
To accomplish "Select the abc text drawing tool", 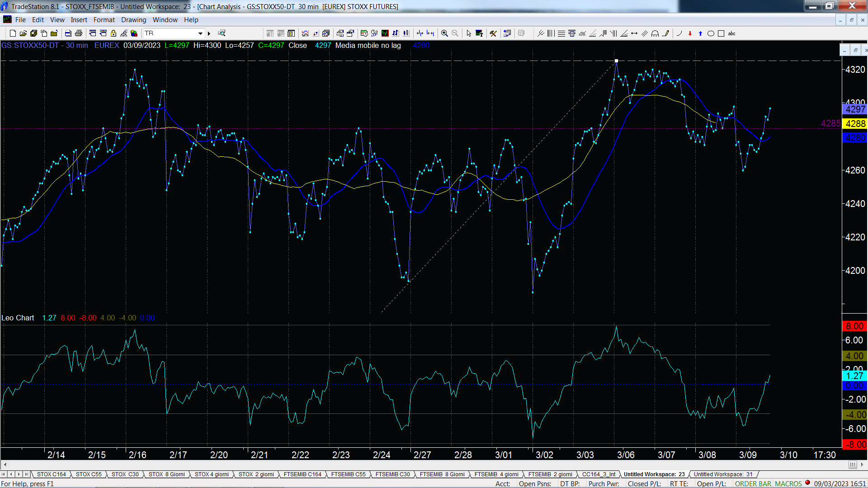I will point(732,33).
